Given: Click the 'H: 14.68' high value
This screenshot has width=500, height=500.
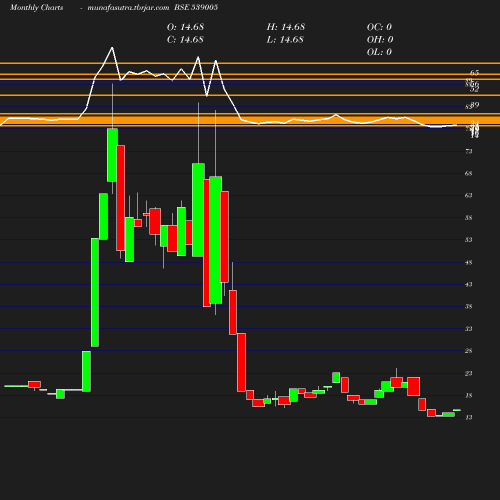Looking at the screenshot, I should point(286,27).
